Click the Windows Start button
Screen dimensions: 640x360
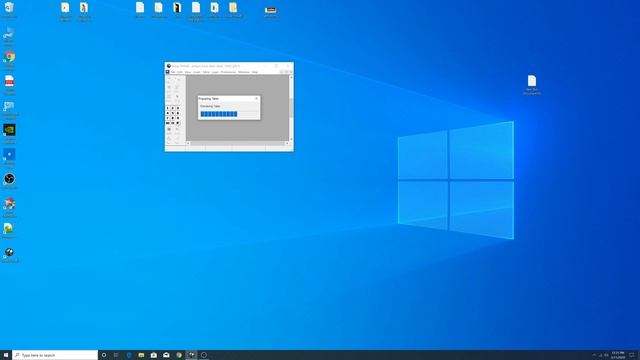tap(6, 355)
